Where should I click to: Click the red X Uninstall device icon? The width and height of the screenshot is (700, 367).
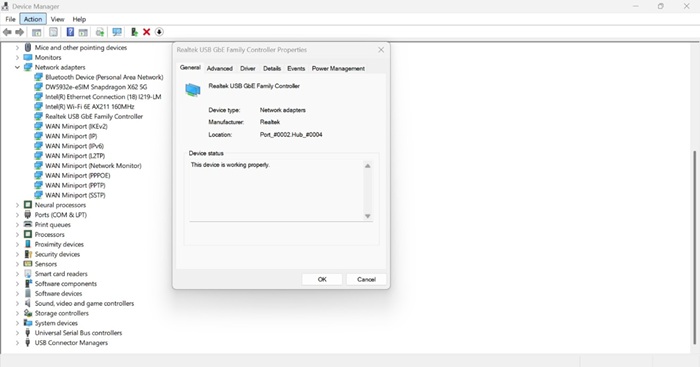(146, 32)
